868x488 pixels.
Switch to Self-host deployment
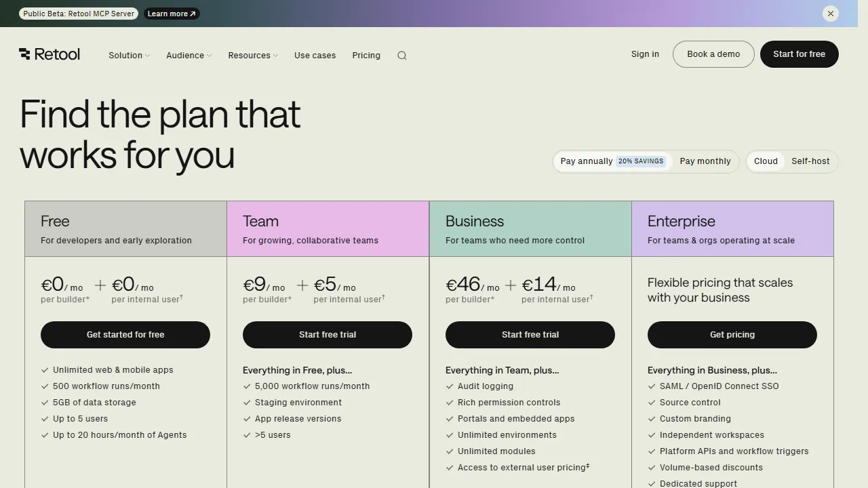pos(810,161)
